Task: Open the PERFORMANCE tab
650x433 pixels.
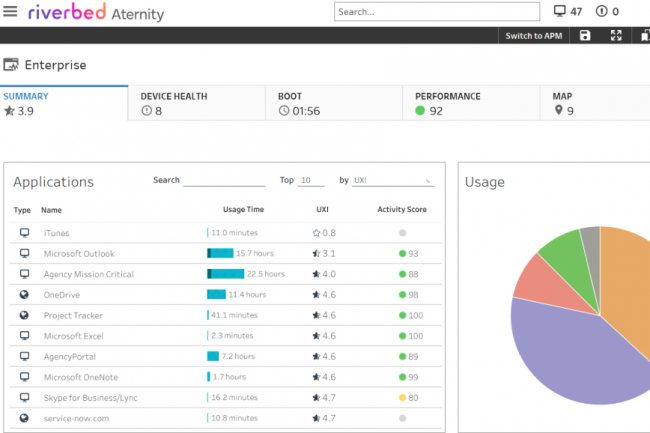Action: pos(471,103)
